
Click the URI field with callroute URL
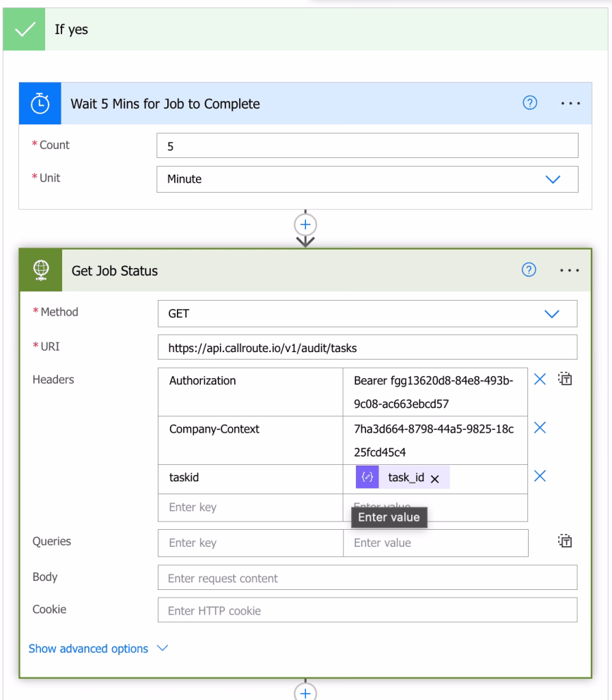pos(369,345)
